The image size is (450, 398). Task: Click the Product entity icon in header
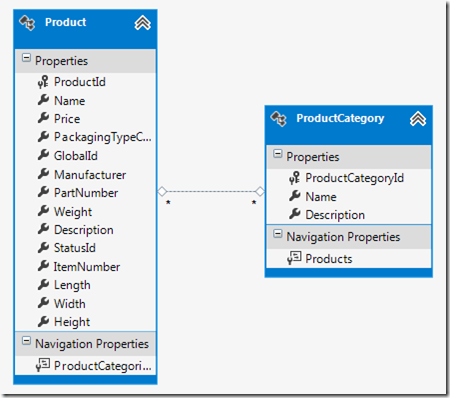(27, 23)
